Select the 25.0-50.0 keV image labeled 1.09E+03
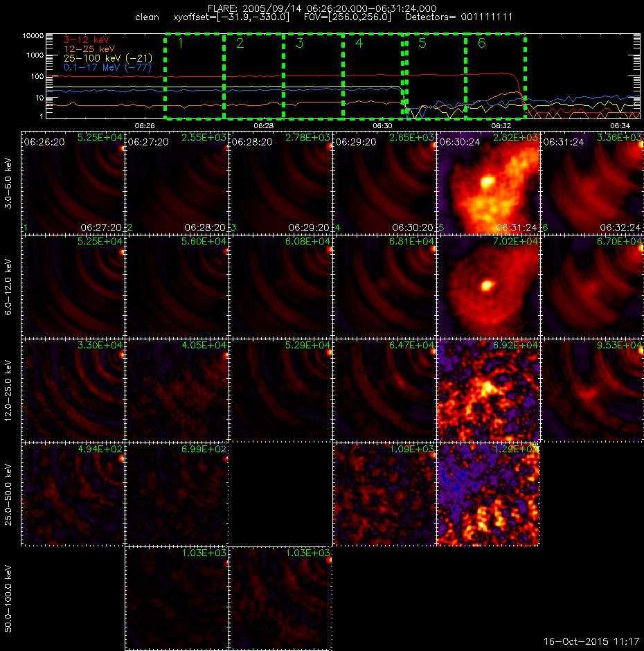Image resolution: width=644 pixels, height=651 pixels. [384, 494]
